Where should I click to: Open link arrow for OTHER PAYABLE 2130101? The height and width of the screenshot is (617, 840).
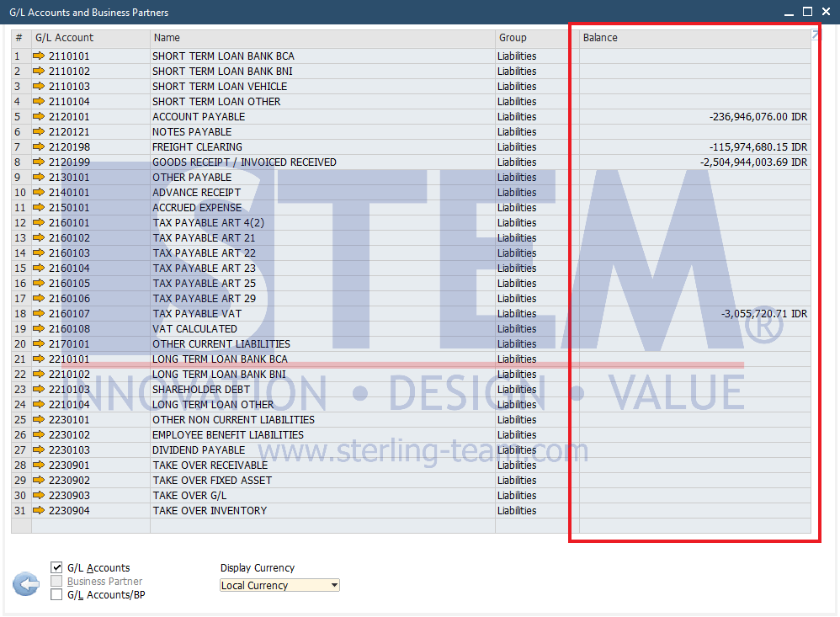39,177
